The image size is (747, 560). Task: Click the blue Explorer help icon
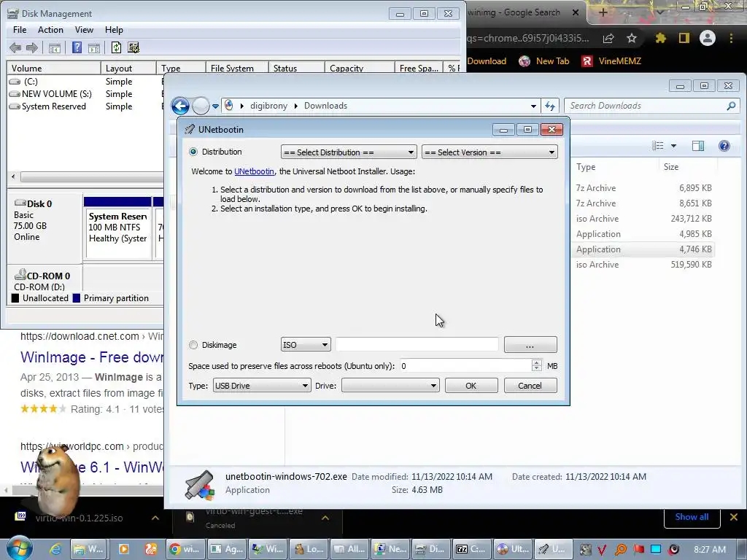[724, 146]
